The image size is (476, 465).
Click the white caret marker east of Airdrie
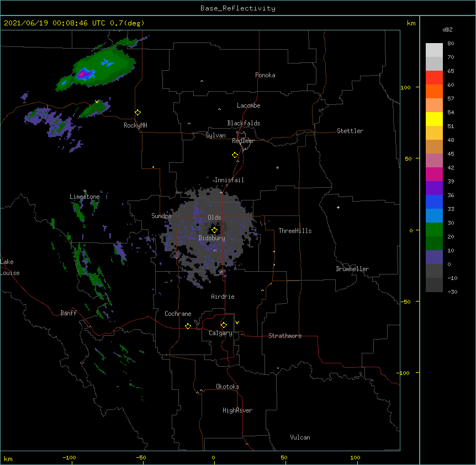click(x=263, y=290)
